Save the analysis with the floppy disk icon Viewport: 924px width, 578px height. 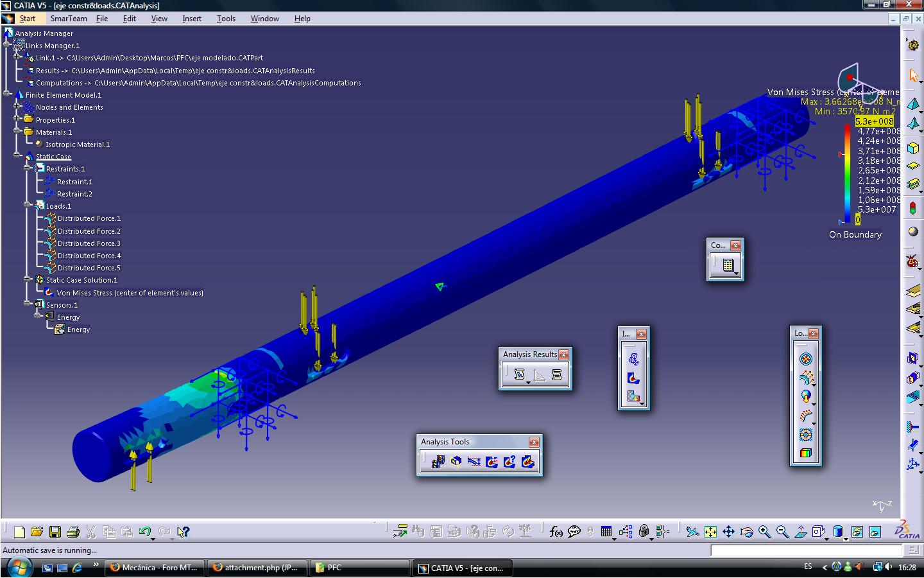[55, 532]
